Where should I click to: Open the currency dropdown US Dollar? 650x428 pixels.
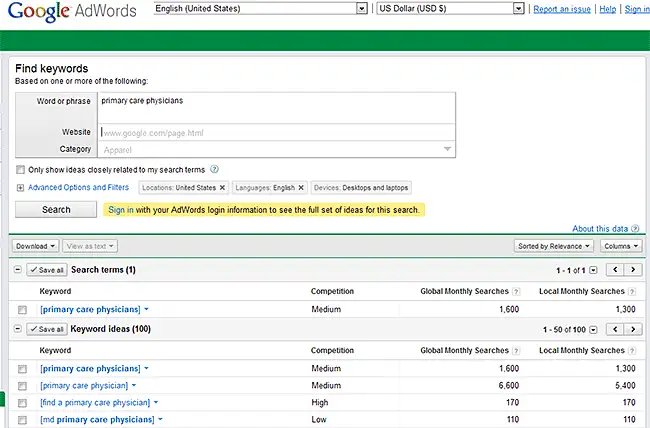coord(450,8)
